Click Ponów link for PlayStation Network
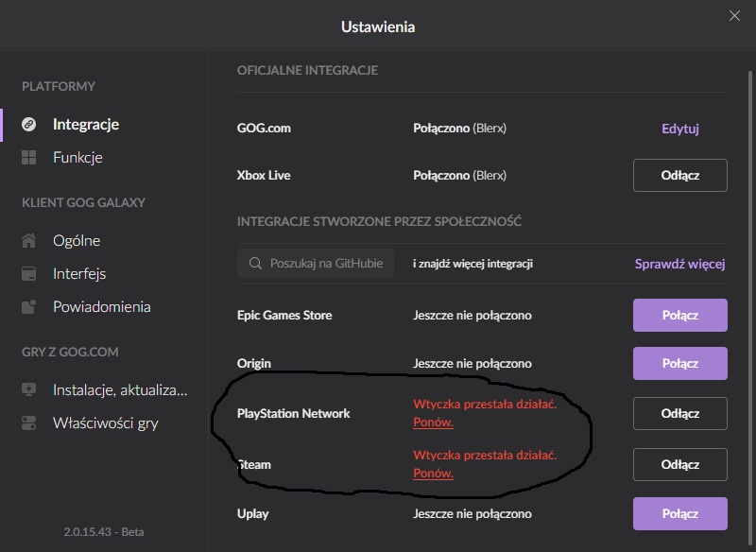Screen dimensions: 756x552 [433, 423]
